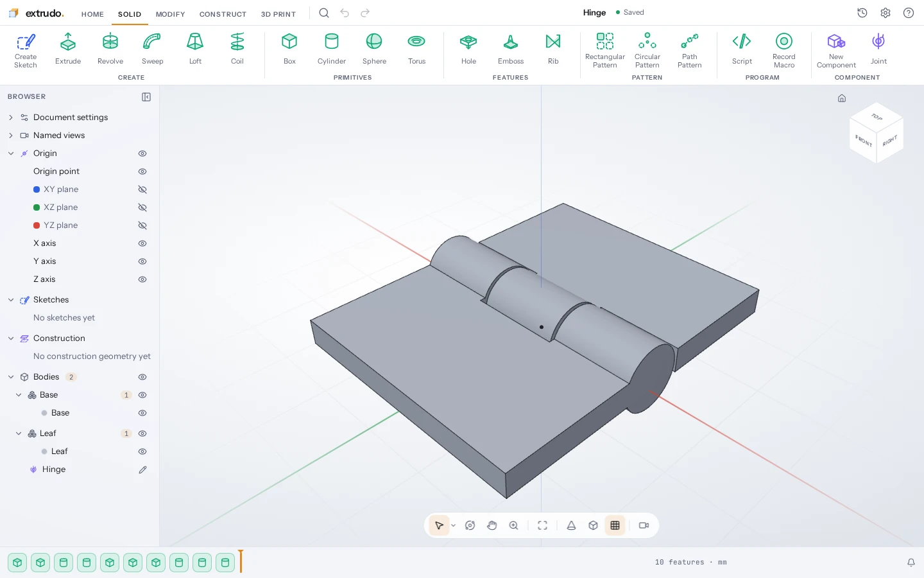Choose the Rib feature

[x=553, y=50]
